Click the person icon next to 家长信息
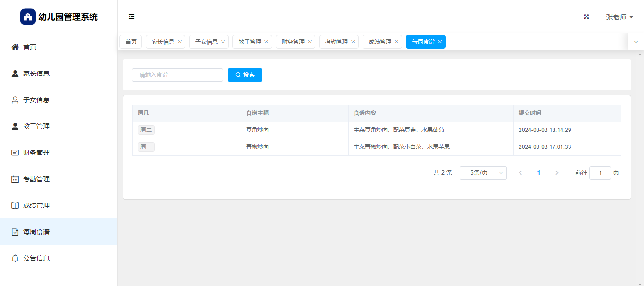 (x=15, y=74)
